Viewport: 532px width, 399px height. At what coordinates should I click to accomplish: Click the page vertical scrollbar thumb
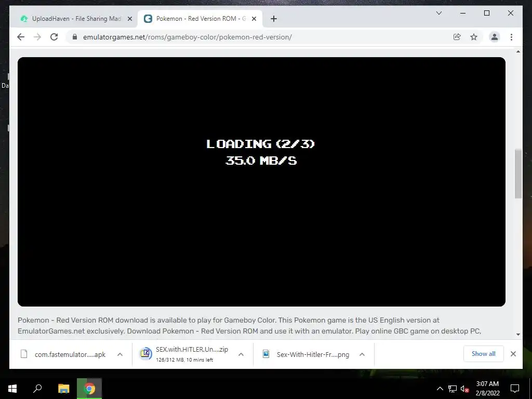tap(518, 174)
